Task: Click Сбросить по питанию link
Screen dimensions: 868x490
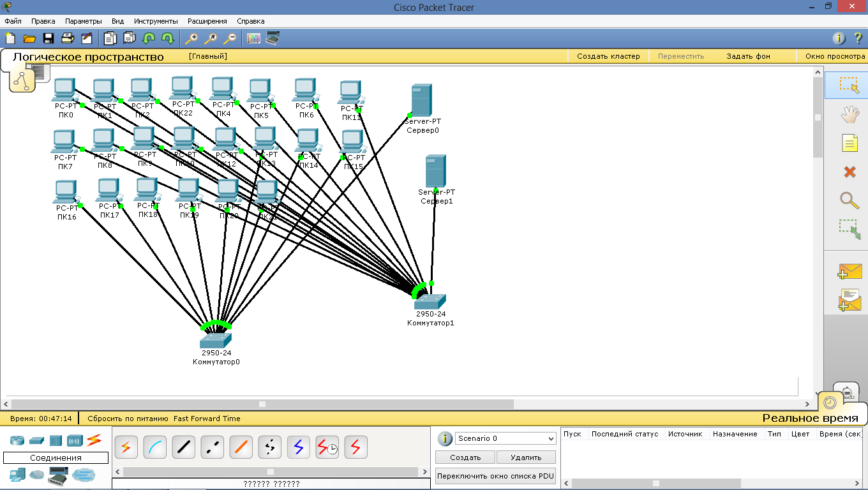Action: point(128,419)
